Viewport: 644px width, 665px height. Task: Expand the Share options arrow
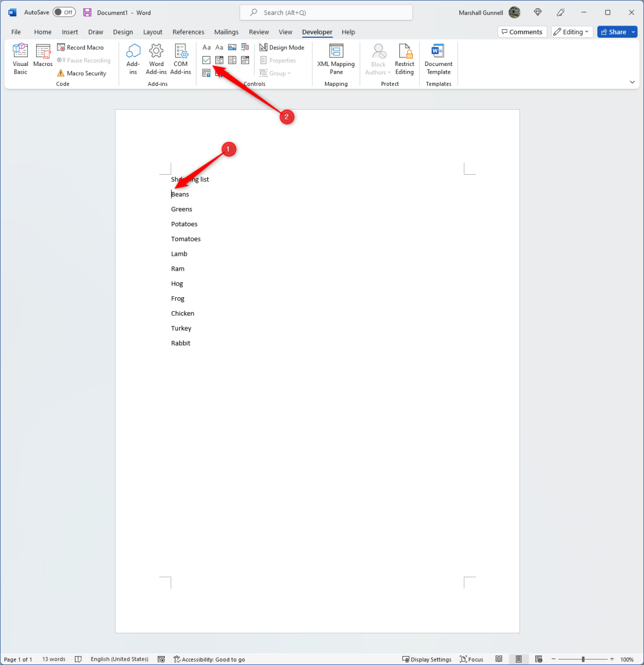pos(633,32)
